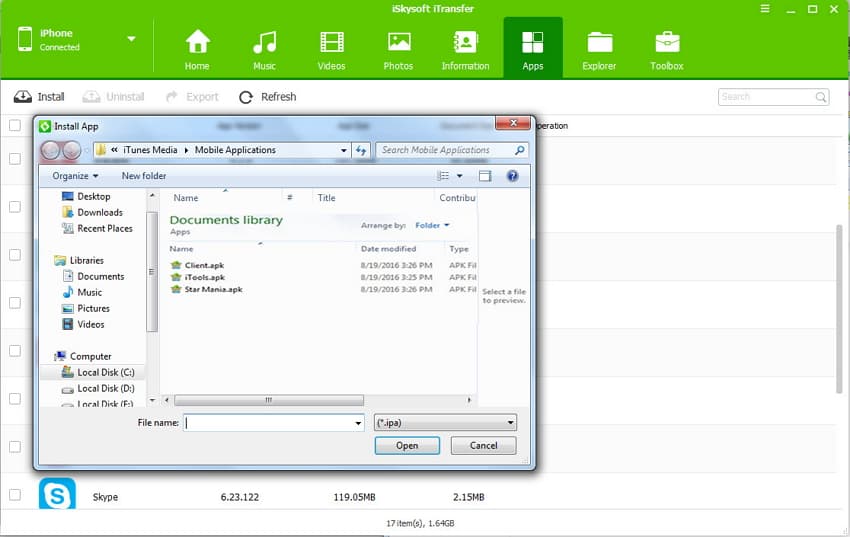
Task: Expand the view options dropdown arrow
Action: (x=460, y=176)
